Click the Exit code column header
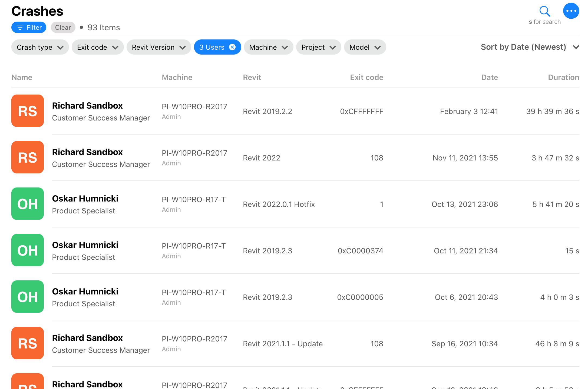 (x=366, y=78)
